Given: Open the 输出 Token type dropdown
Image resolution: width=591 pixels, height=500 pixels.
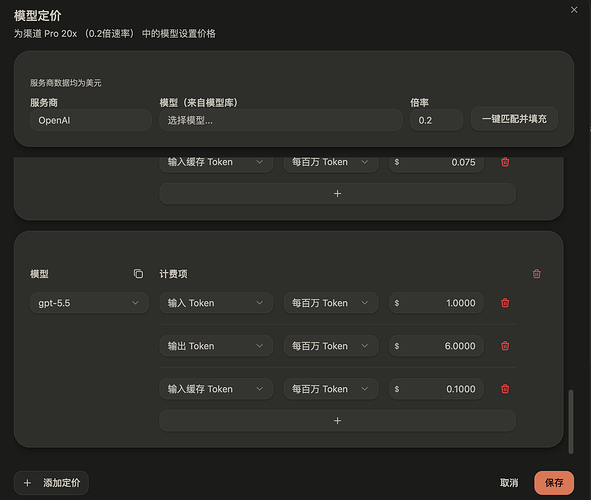Looking at the screenshot, I should [x=216, y=346].
